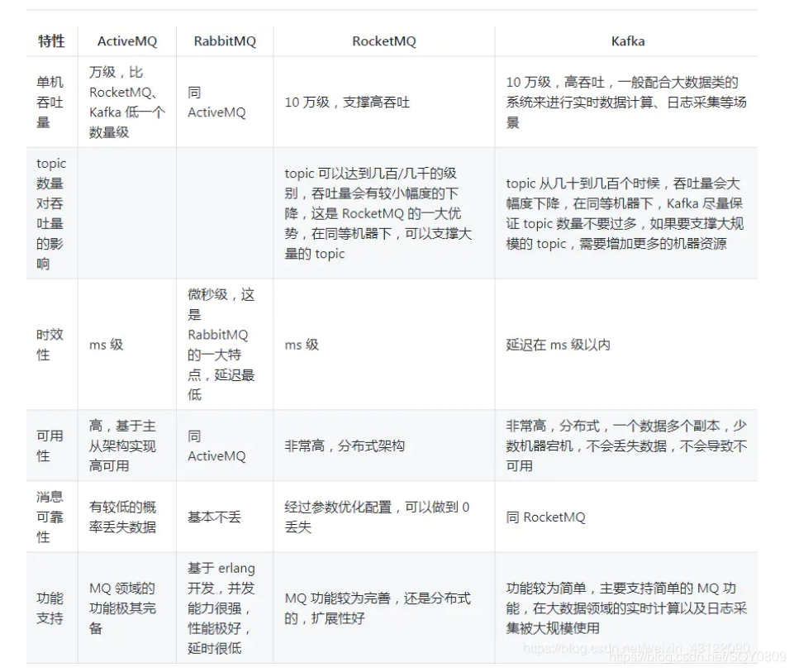Click the Kafka cell 非常高，分布式，一个数据多个副本
Image resolution: width=794 pixels, height=672 pixels.
[x=626, y=446]
